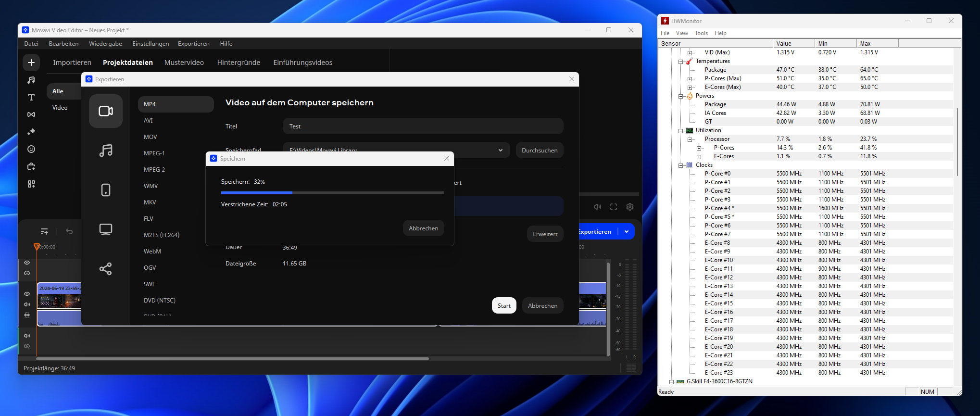Open the import plus icon in Movavi sidebar
The height and width of the screenshot is (416, 980).
[x=31, y=63]
